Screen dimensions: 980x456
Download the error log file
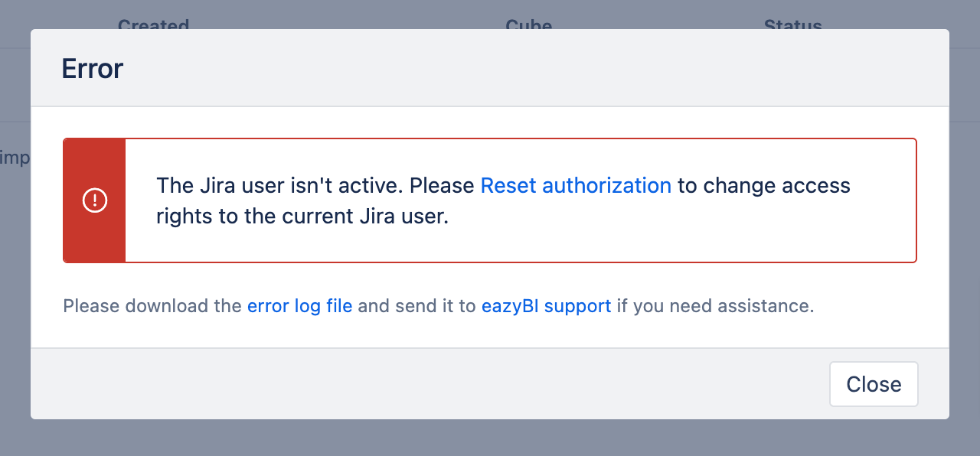299,306
